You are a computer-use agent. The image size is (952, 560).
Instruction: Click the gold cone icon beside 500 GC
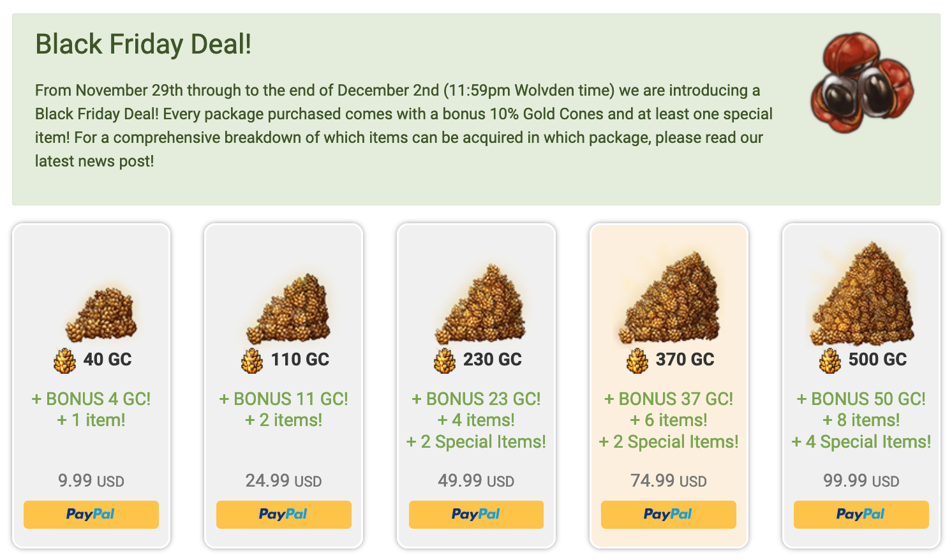pyautogui.click(x=830, y=360)
